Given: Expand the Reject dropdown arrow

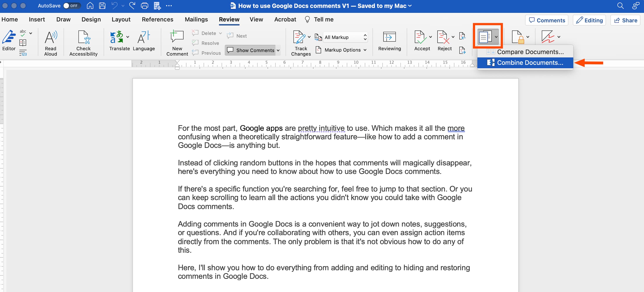Looking at the screenshot, I should [453, 37].
